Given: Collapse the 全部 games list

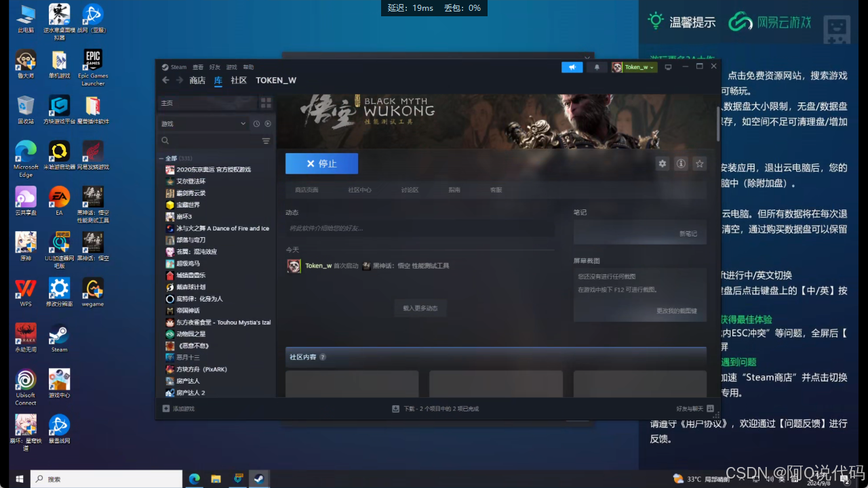Looking at the screenshot, I should (161, 158).
